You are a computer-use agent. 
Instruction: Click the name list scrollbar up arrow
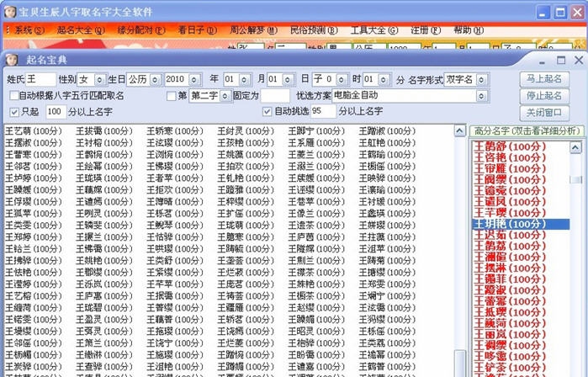[x=459, y=131]
